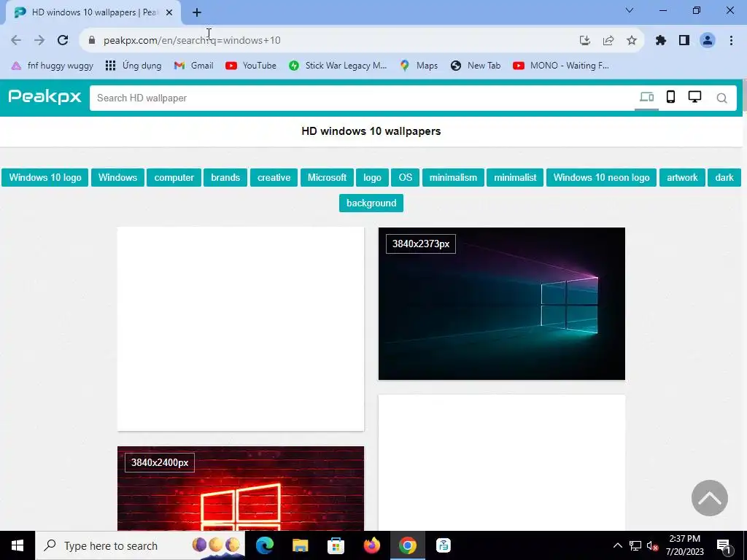Click the OS tag
The width and height of the screenshot is (747, 560).
(406, 178)
